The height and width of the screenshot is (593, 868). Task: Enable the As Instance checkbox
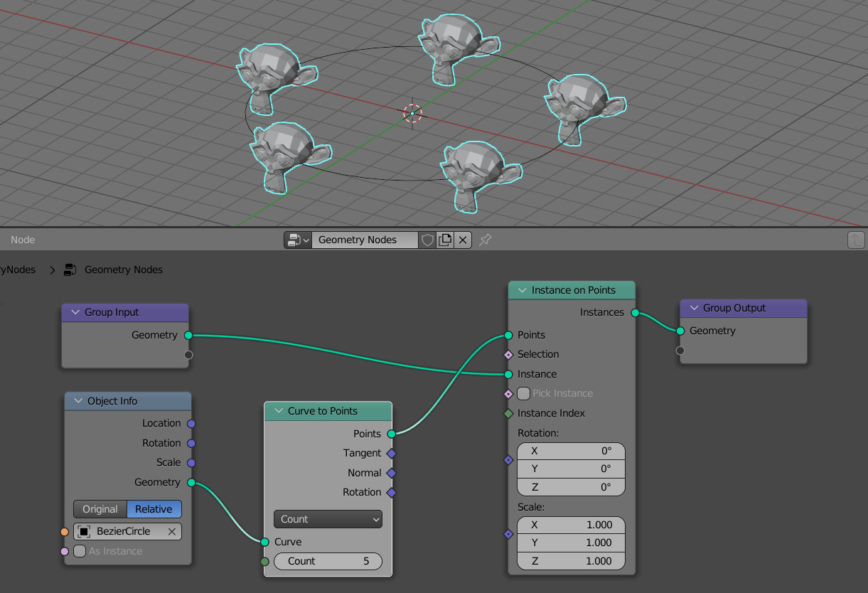click(x=80, y=551)
